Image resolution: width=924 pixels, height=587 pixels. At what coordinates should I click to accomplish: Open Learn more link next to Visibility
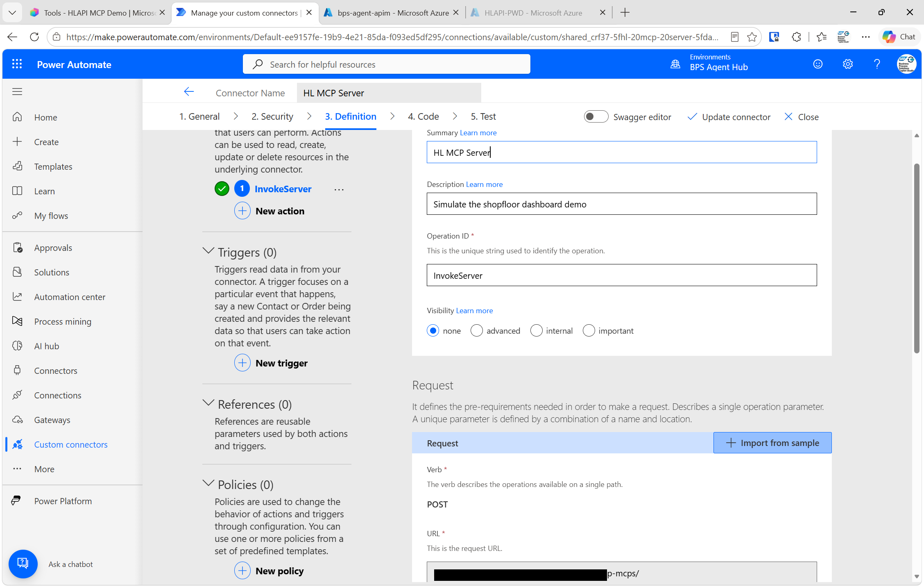pyautogui.click(x=474, y=310)
